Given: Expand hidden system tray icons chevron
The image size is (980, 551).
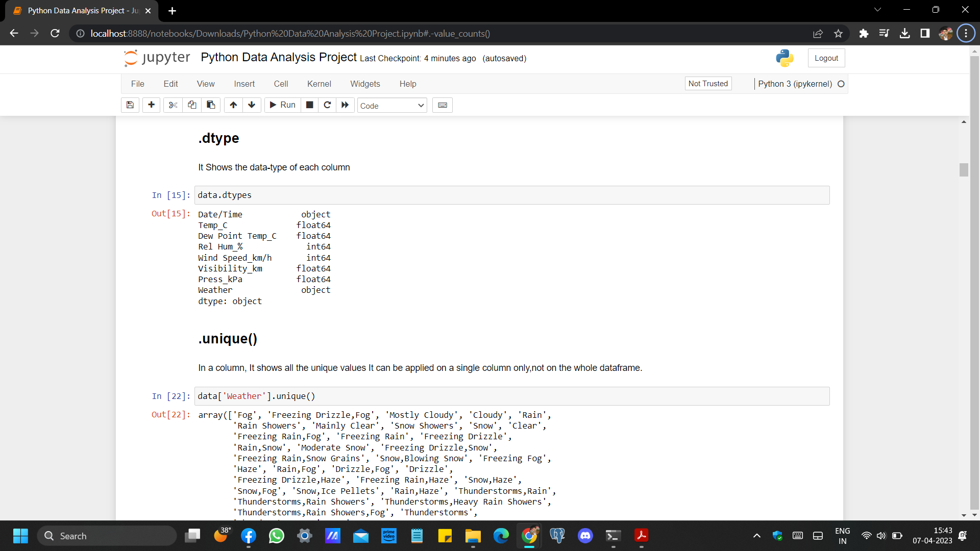Looking at the screenshot, I should tap(757, 536).
